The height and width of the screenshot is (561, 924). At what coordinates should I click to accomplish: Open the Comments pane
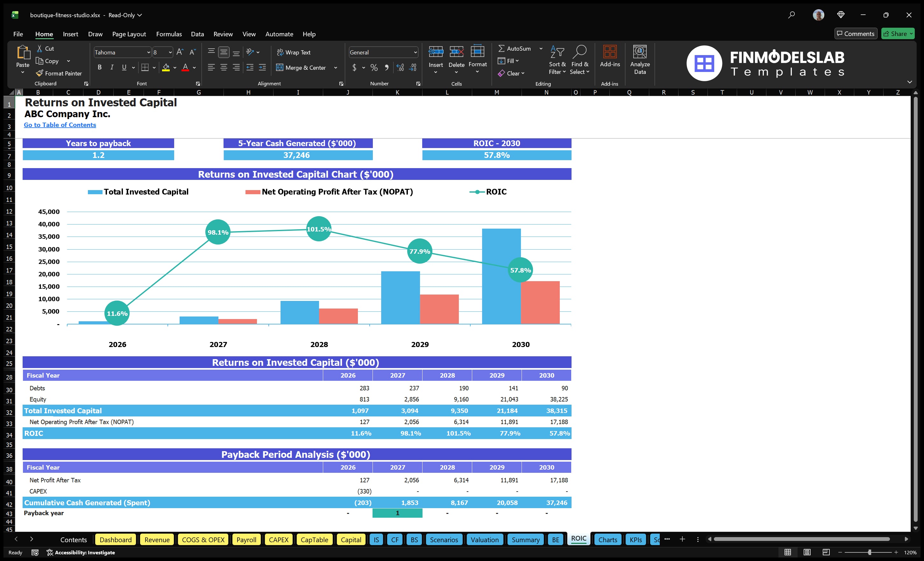[x=856, y=33]
